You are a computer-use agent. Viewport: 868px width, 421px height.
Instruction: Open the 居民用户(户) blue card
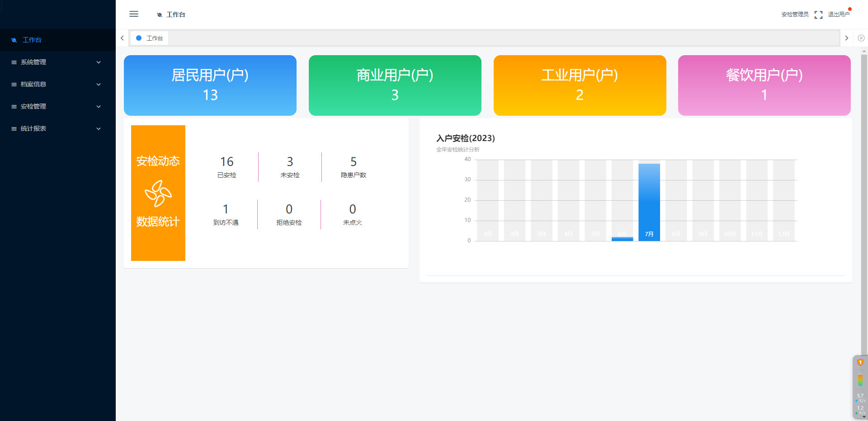coord(210,85)
